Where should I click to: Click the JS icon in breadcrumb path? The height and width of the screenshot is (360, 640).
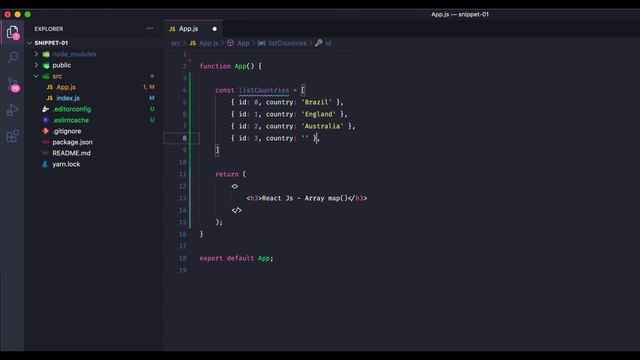(x=193, y=43)
